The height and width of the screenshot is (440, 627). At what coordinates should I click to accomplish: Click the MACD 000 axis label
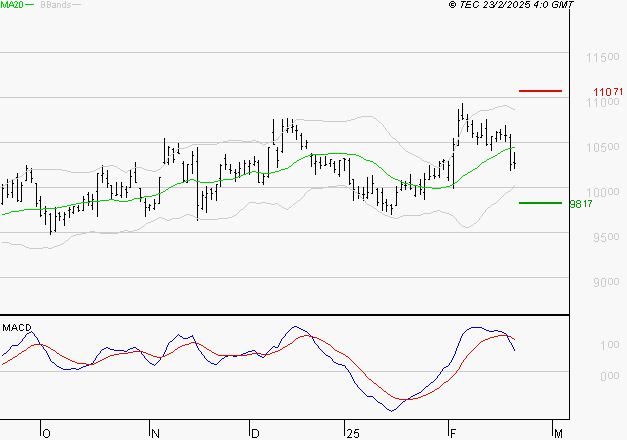pos(610,376)
